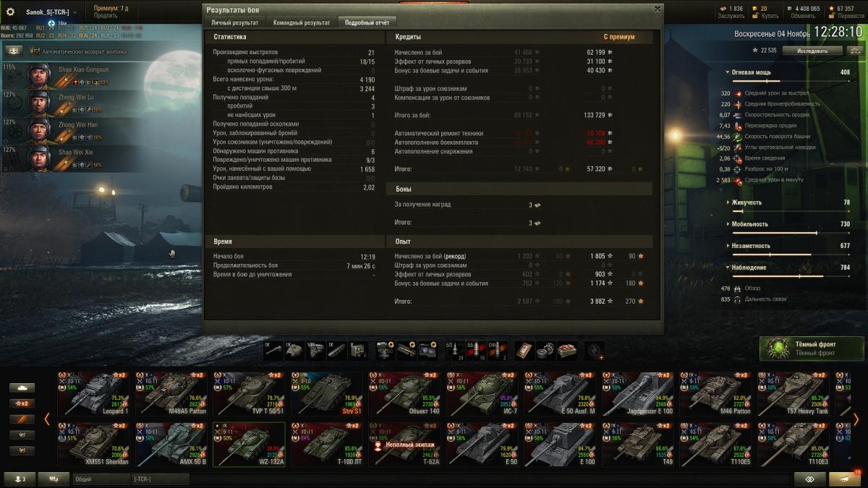The image size is (868, 488).
Task: Open the notifications icon with badge 18
Action: click(844, 479)
